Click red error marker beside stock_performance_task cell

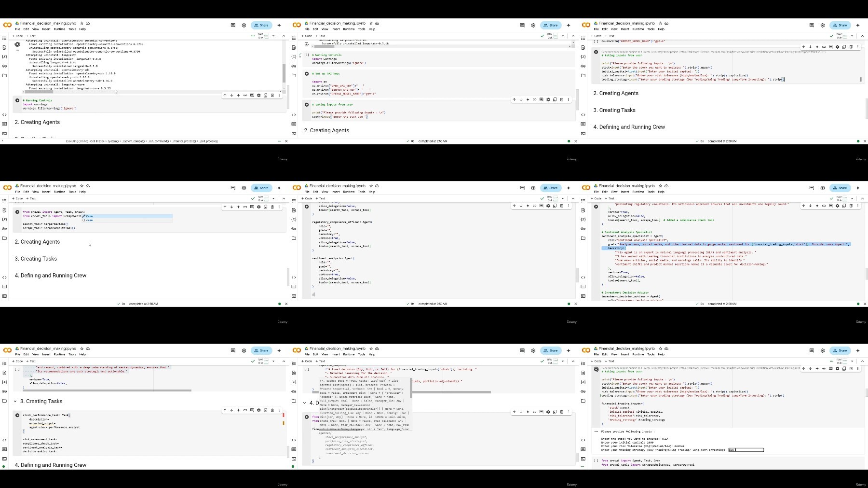[284, 415]
